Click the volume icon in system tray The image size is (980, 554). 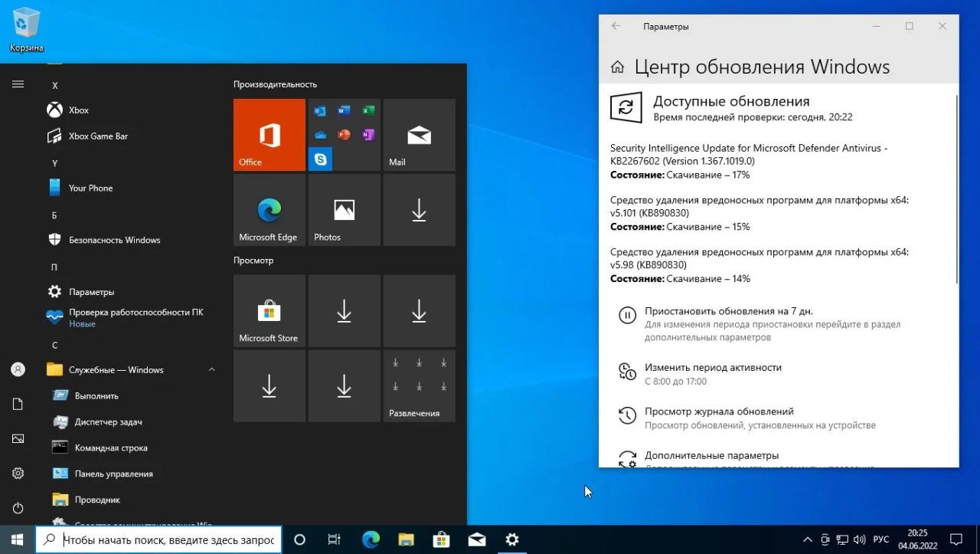click(859, 539)
